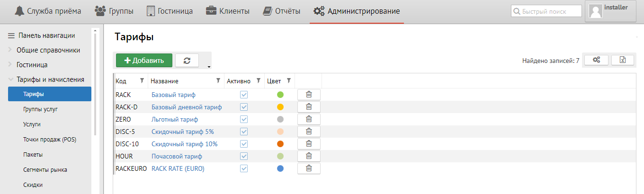Delete the RACK tariff with trash icon
The image size is (644, 194).
tap(309, 95)
